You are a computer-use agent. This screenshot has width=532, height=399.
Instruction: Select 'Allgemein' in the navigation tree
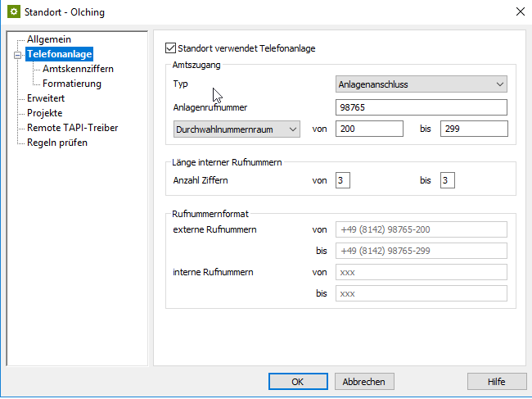[49, 39]
